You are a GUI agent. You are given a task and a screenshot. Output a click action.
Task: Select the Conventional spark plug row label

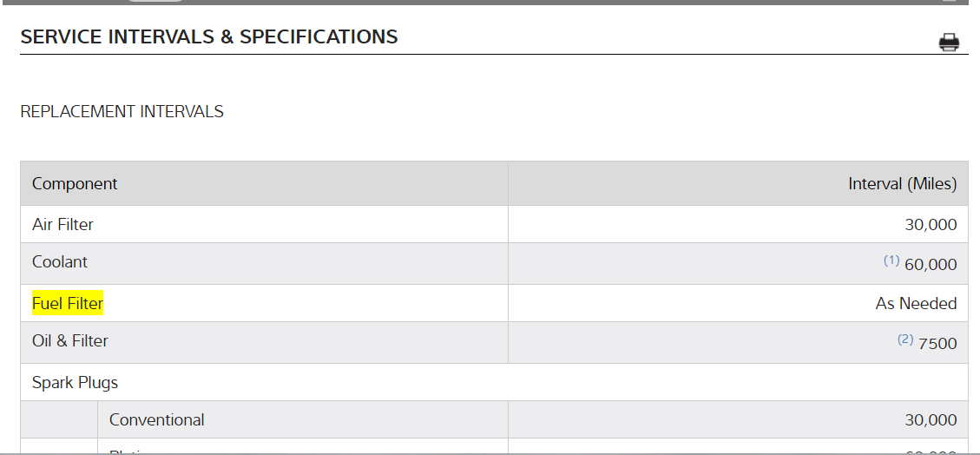pos(157,419)
